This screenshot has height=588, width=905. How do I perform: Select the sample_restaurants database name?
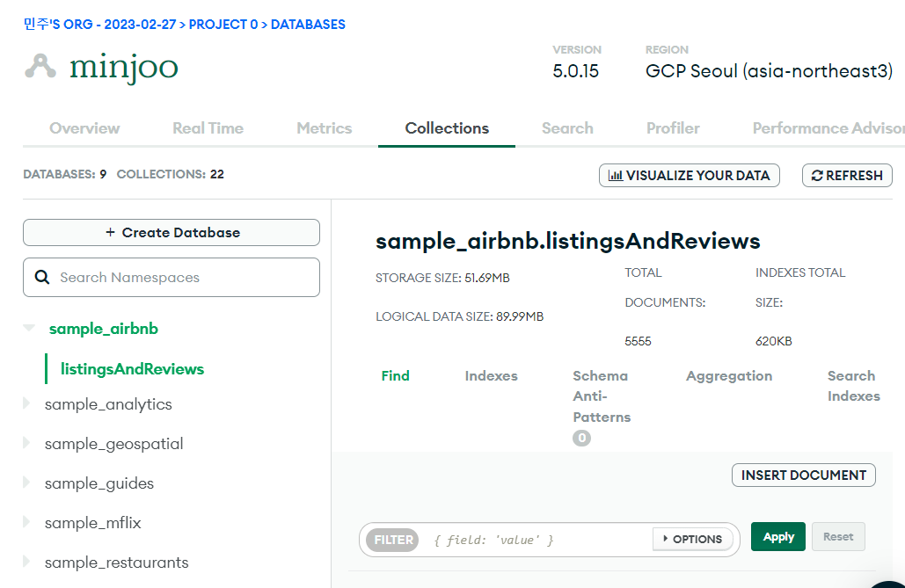pos(117,563)
